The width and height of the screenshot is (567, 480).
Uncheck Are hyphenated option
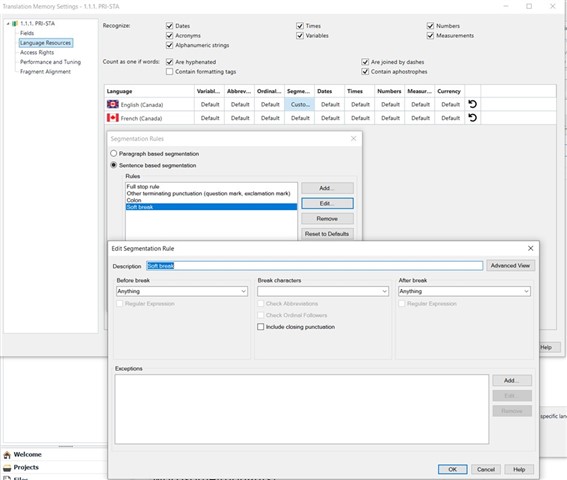169,62
